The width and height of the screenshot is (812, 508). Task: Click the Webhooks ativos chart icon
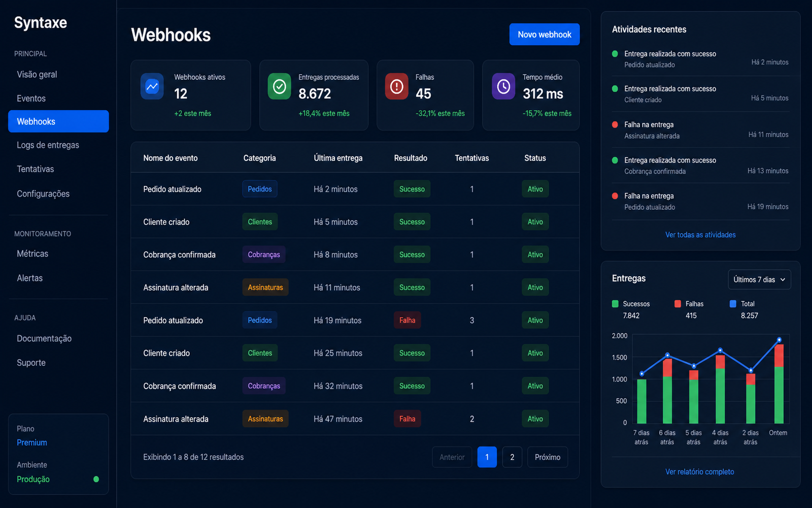[152, 86]
